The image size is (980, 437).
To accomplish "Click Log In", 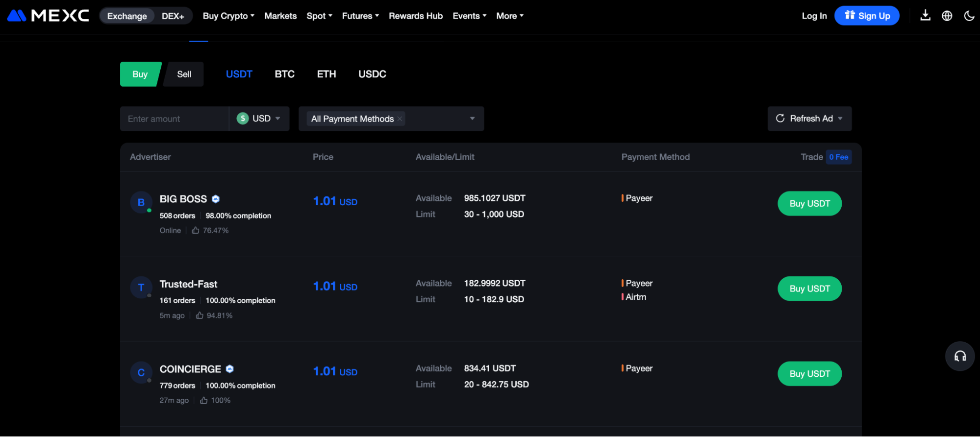I will point(814,16).
